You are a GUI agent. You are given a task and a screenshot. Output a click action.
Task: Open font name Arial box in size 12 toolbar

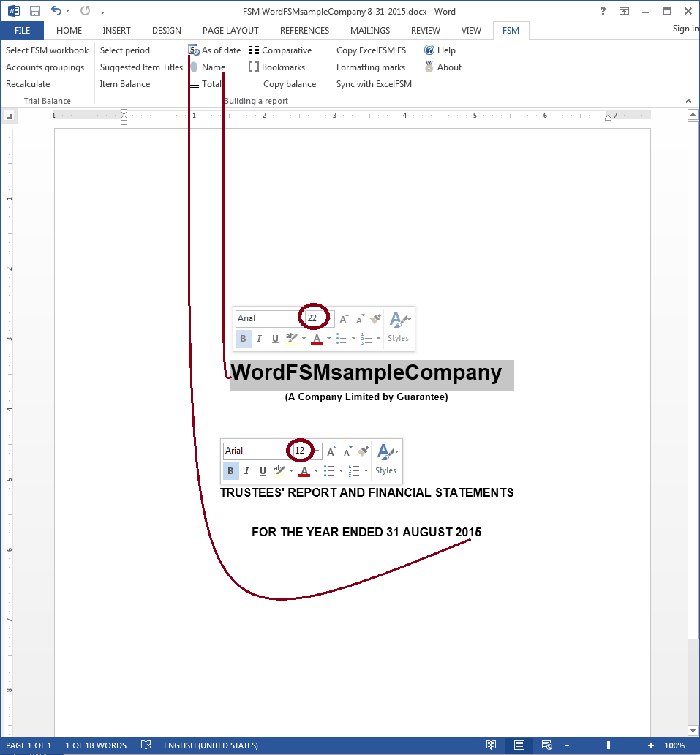[x=258, y=450]
